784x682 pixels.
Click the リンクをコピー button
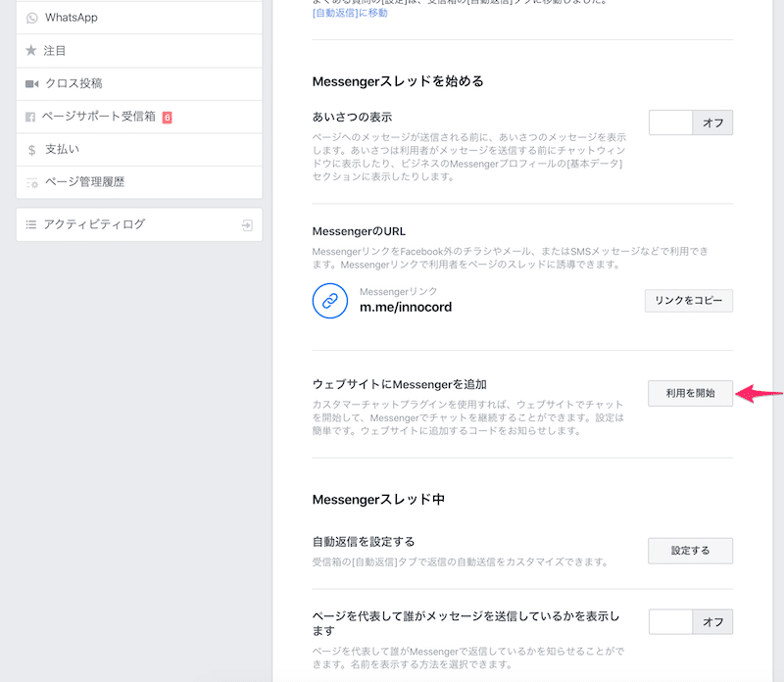(x=689, y=301)
